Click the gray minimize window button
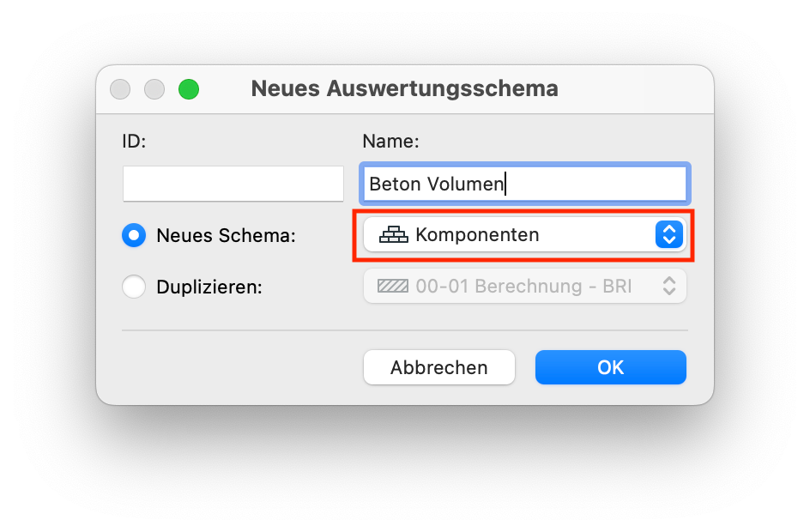The height and width of the screenshot is (532, 810). 154,89
